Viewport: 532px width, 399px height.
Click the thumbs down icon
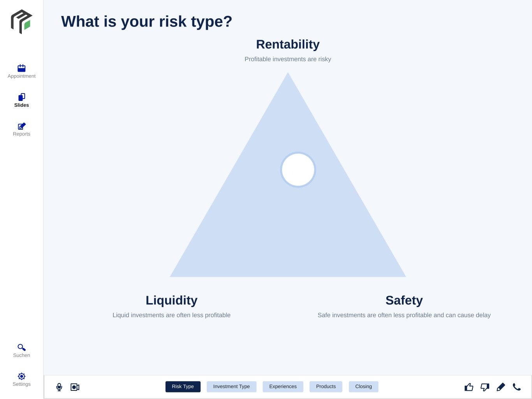pyautogui.click(x=485, y=387)
